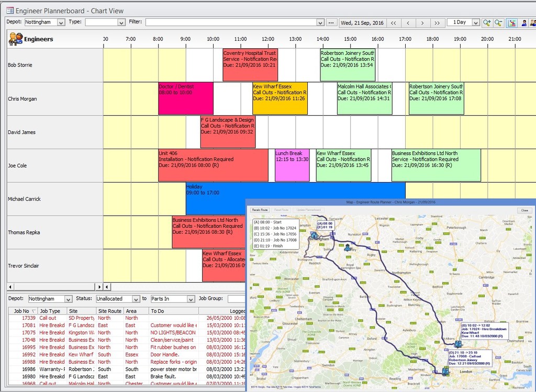Screen dimensions: 536x392
Task: Go to next day with single-right arrow
Action: click(422, 23)
